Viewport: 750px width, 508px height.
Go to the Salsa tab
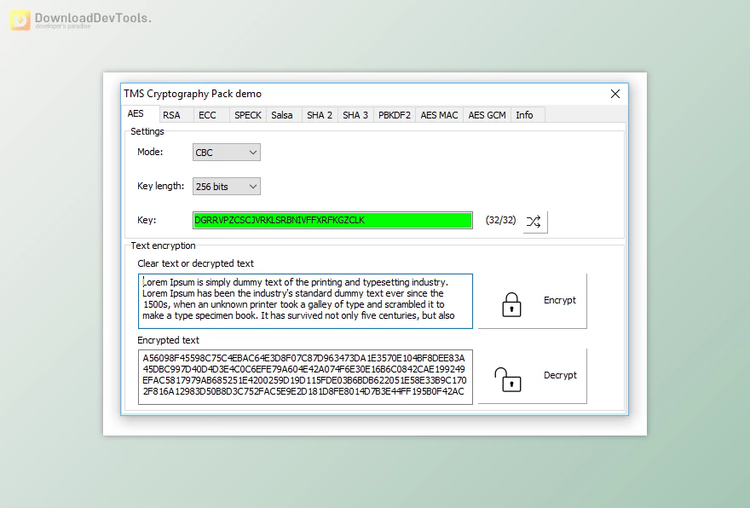pos(282,115)
